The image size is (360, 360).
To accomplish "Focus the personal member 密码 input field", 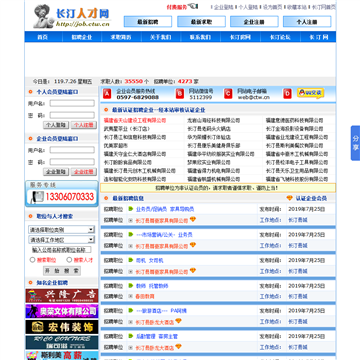I will click(x=72, y=115).
